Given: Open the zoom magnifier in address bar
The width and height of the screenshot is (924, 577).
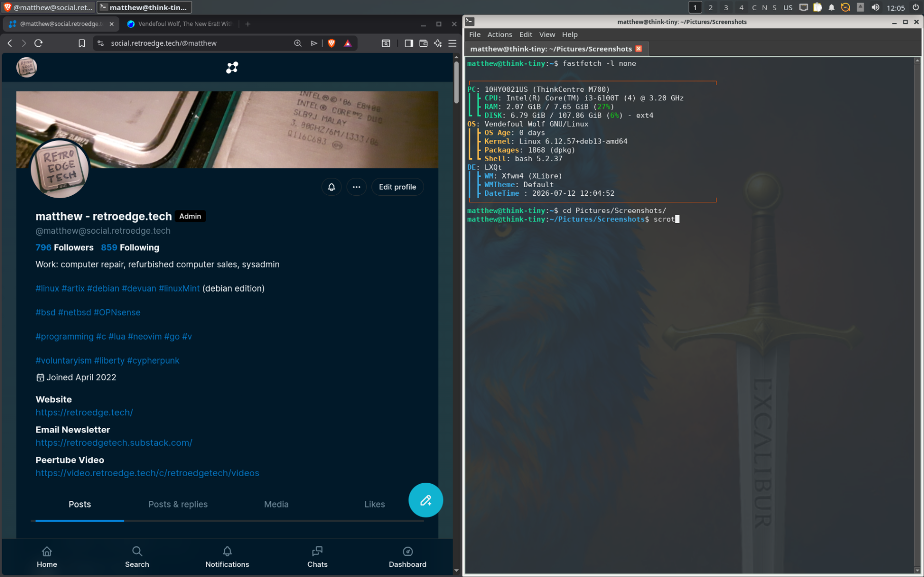Looking at the screenshot, I should [x=298, y=43].
